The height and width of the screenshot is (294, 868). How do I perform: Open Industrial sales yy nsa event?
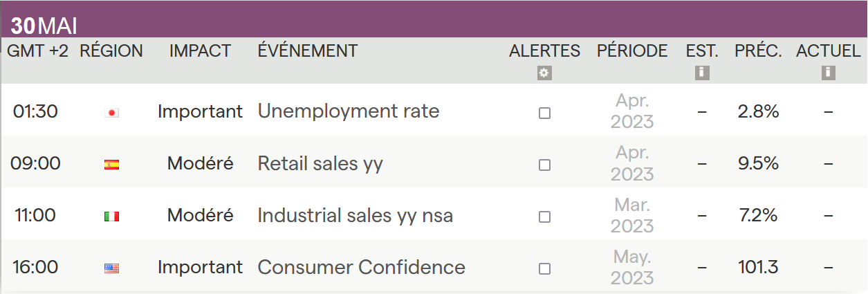355,215
